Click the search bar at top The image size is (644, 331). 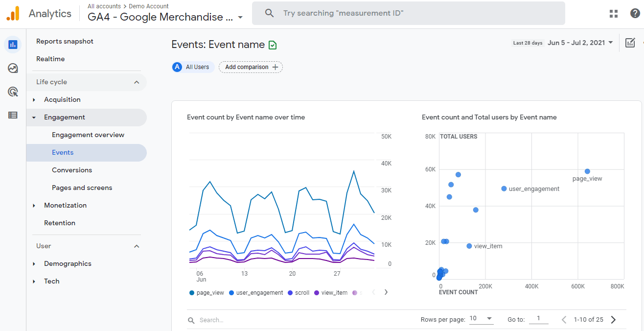409,13
